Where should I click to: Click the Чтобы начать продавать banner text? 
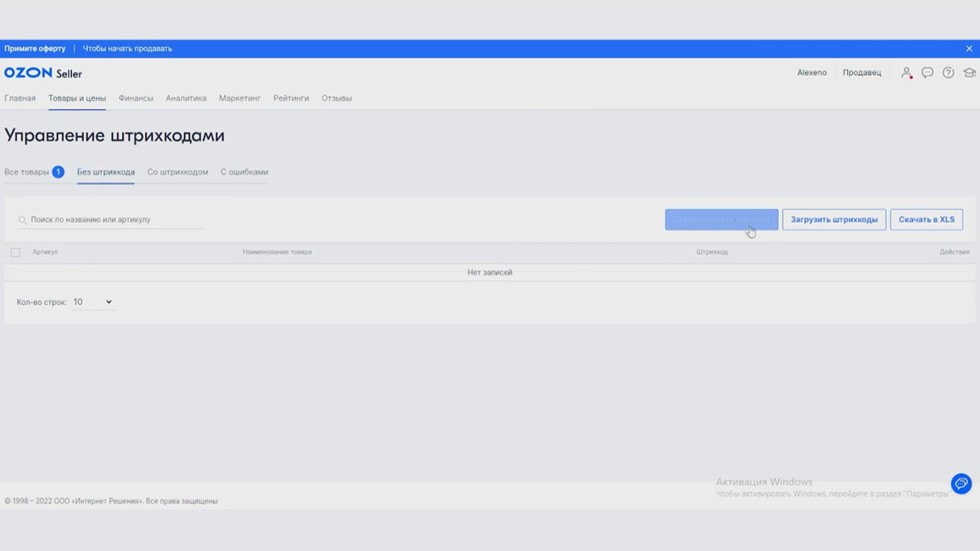(x=127, y=48)
